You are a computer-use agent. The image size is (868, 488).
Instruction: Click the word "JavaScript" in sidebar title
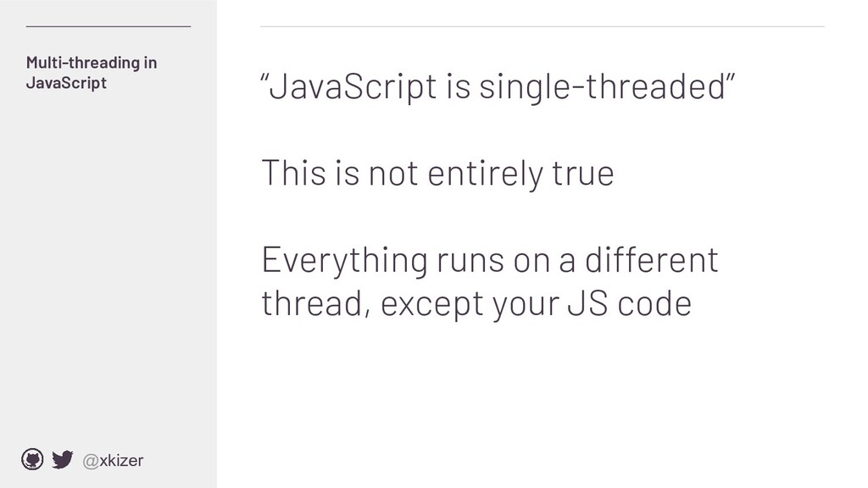tap(66, 83)
